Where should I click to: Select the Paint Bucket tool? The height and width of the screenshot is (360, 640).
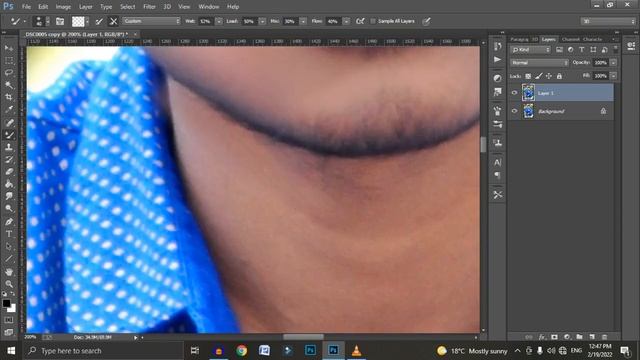pyautogui.click(x=9, y=184)
